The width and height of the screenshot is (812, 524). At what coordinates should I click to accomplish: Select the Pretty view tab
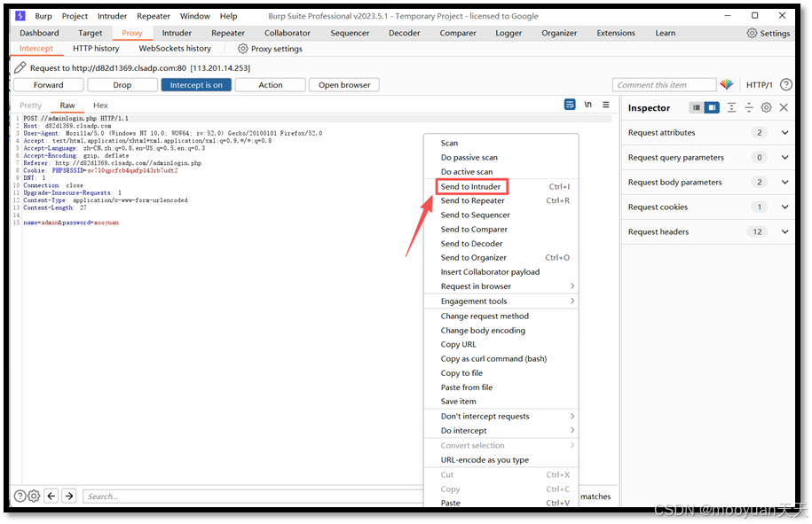30,105
